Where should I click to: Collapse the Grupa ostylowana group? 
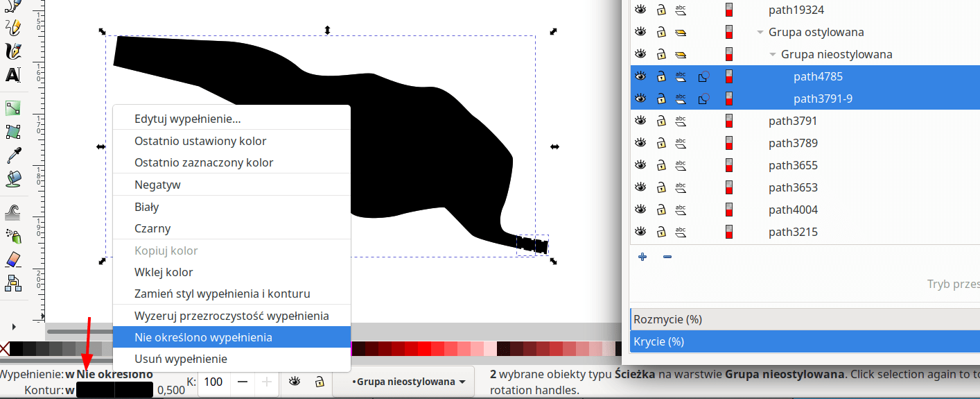760,32
